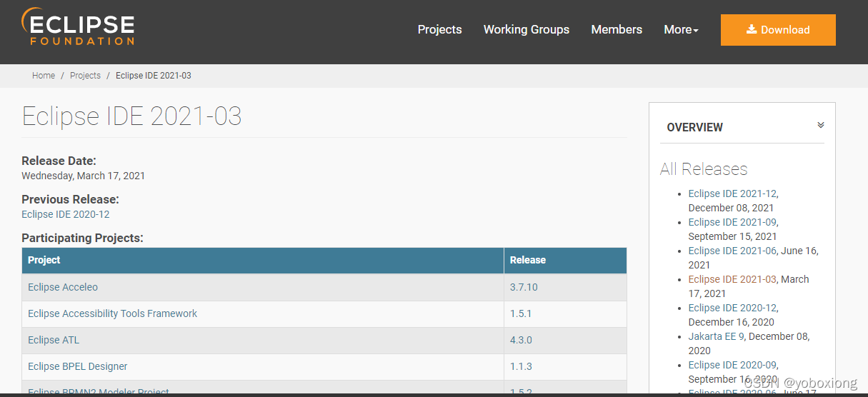Click the OVERVIEW panel title
The image size is (868, 397).
coord(695,127)
